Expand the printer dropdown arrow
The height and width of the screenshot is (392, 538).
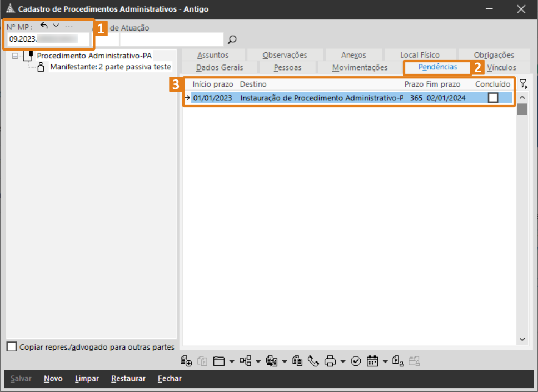[343, 361]
